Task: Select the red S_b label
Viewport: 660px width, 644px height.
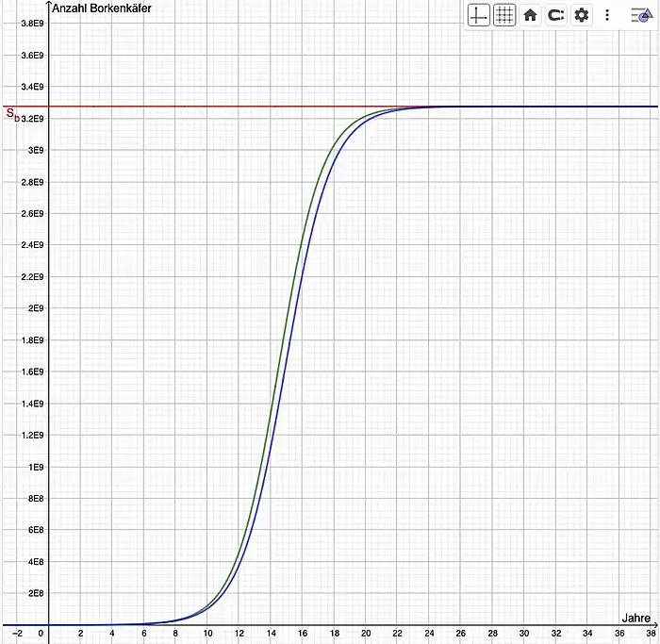Action: click(12, 115)
